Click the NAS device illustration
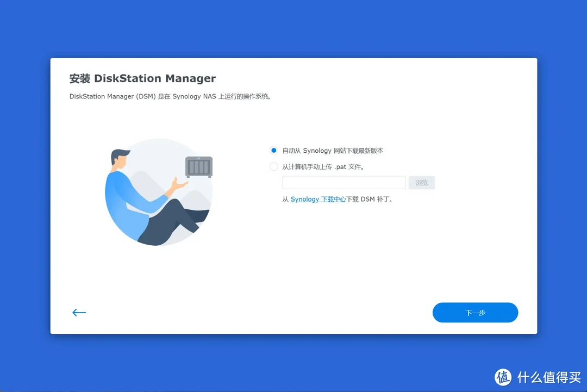This screenshot has height=392, width=587. (x=199, y=166)
